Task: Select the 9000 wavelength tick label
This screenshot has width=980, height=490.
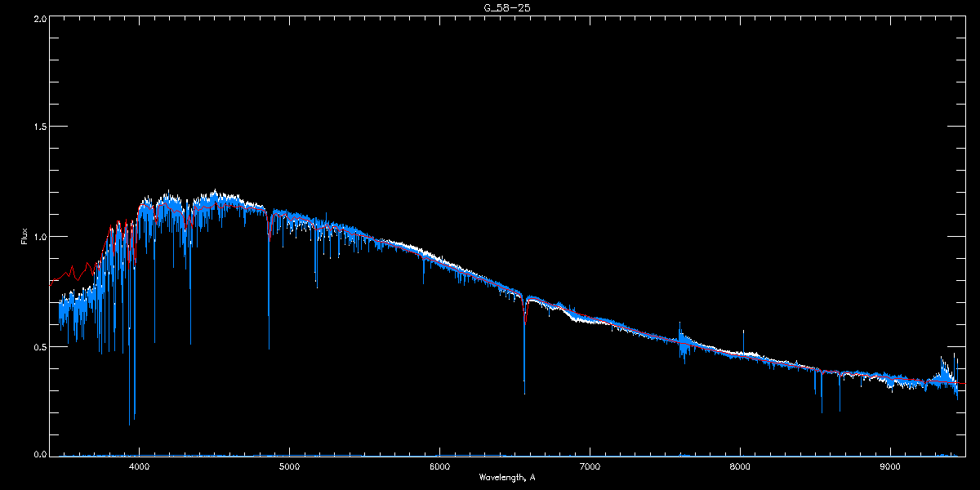Action: tap(890, 466)
